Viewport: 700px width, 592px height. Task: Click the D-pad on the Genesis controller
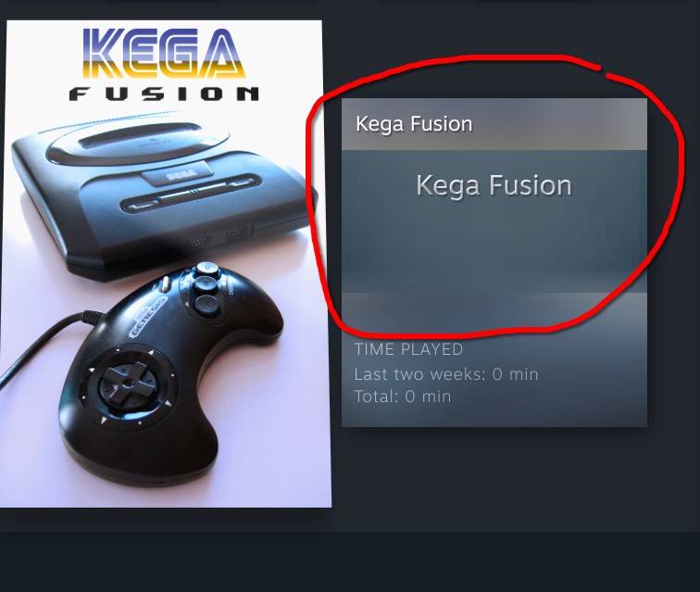coord(129,384)
